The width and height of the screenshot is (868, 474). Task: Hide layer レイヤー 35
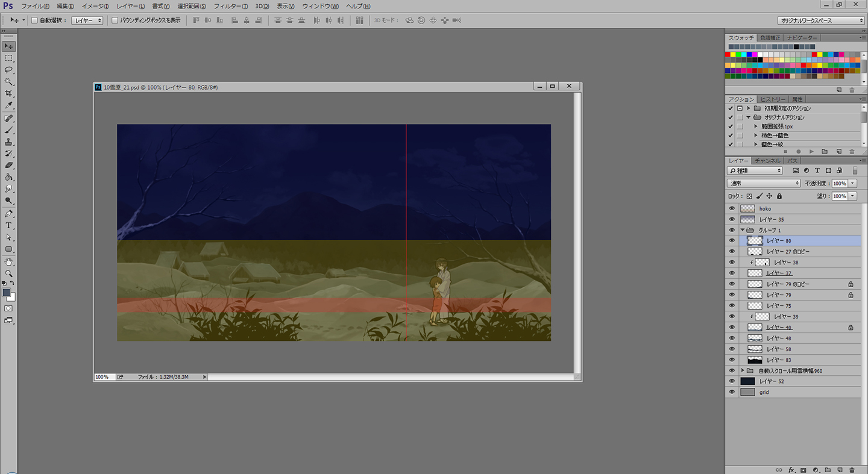tap(732, 219)
